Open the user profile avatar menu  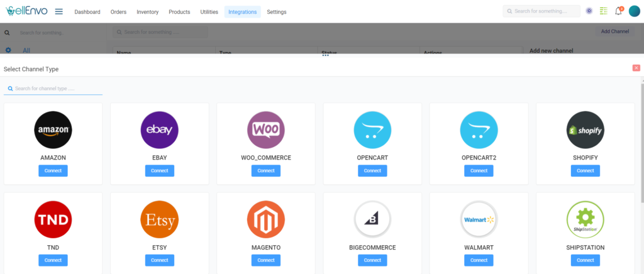pos(634,11)
